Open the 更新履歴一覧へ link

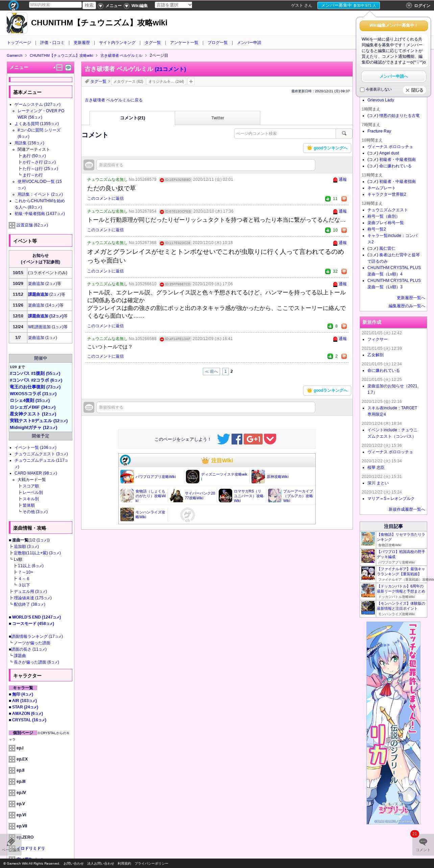click(411, 298)
